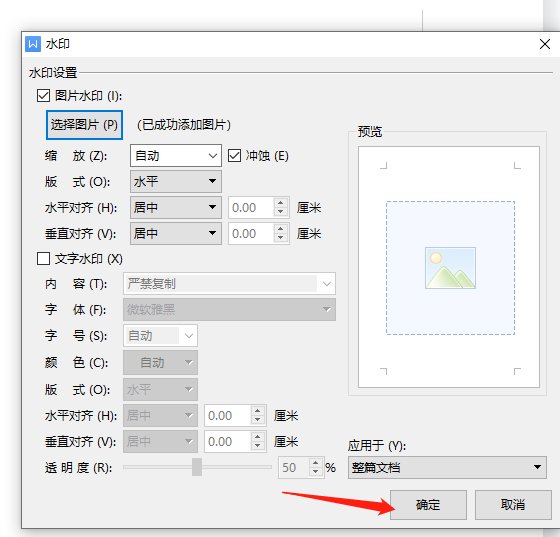Click the Select Picture (选择图片) button

click(x=84, y=125)
